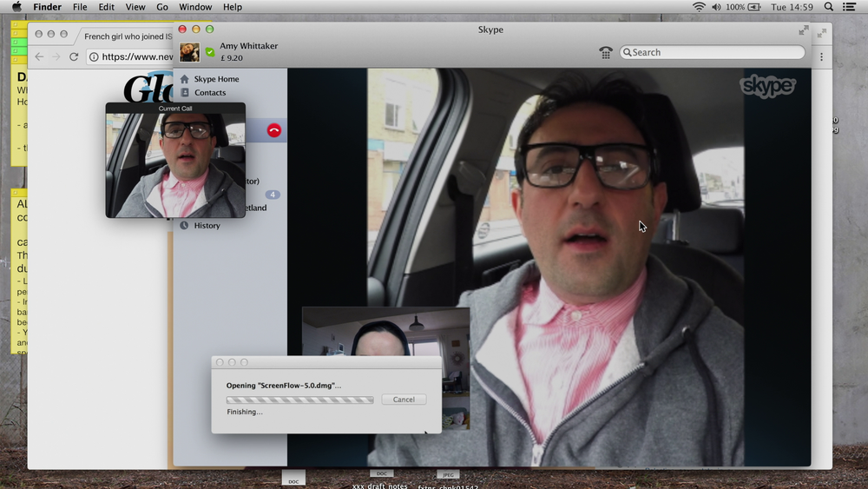Click the unread badge showing 4

point(273,195)
